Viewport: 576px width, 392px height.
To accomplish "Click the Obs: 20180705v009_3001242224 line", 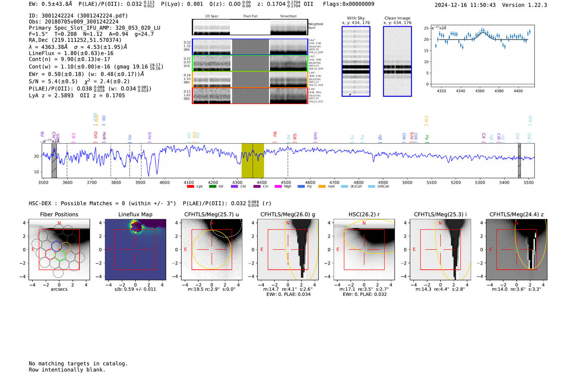I will tap(74, 22).
